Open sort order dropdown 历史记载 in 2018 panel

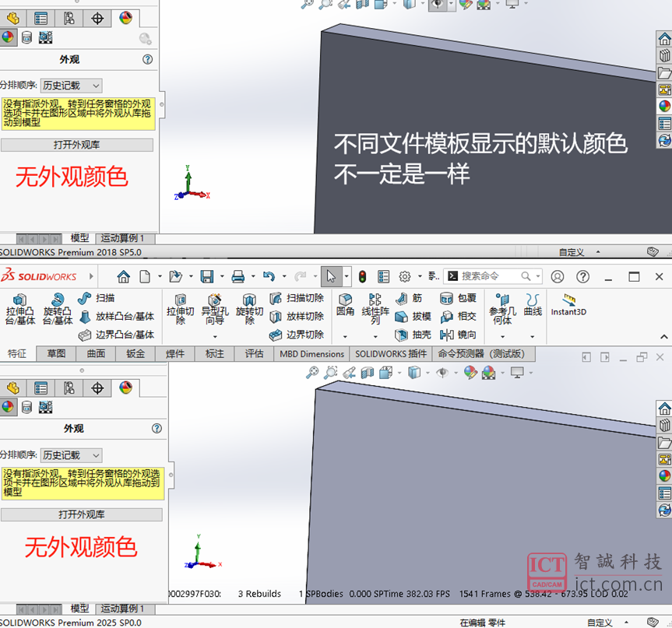[x=72, y=86]
